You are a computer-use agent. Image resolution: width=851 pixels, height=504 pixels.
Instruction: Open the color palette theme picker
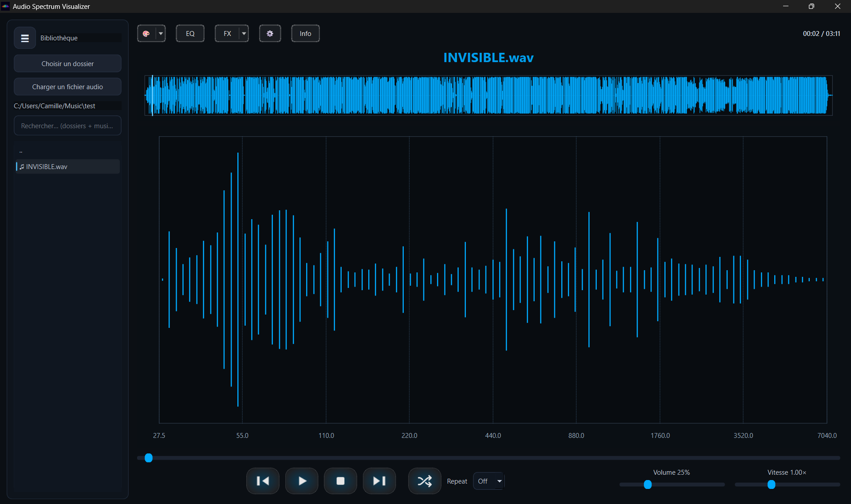146,33
